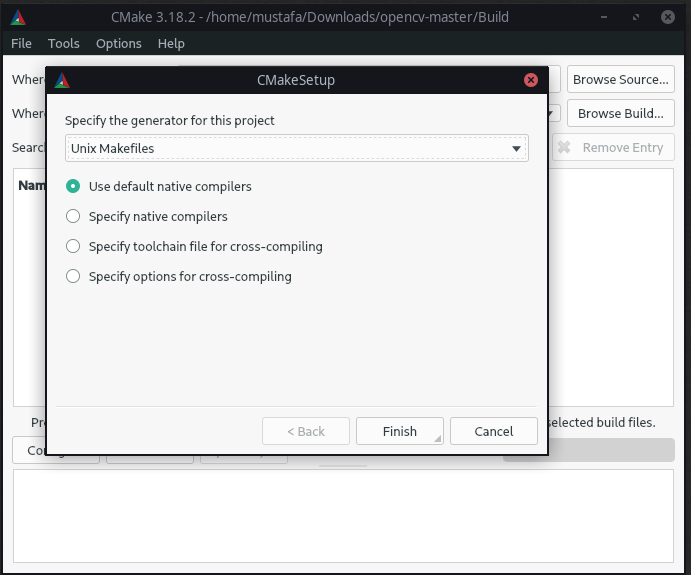Image resolution: width=691 pixels, height=575 pixels.
Task: Minimize the CMake main window
Action: point(604,17)
